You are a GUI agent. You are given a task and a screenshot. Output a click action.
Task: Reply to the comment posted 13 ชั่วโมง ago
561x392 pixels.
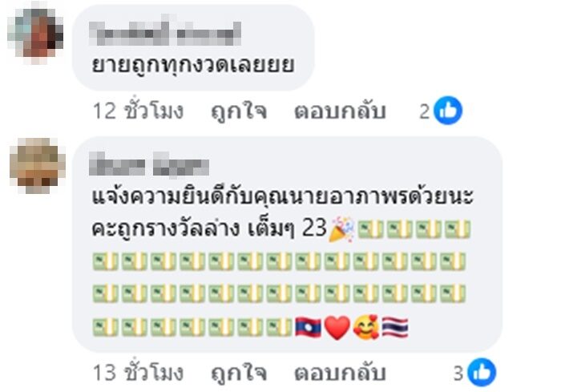coord(340,373)
